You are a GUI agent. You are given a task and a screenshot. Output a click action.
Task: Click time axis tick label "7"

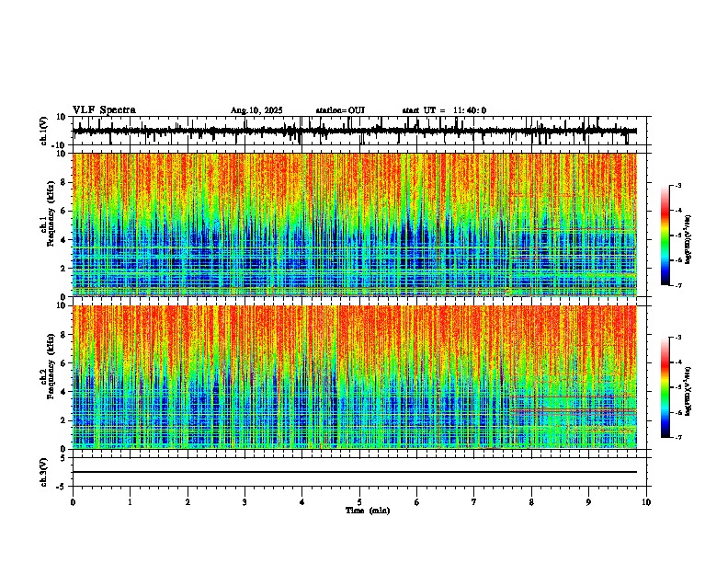pos(474,502)
